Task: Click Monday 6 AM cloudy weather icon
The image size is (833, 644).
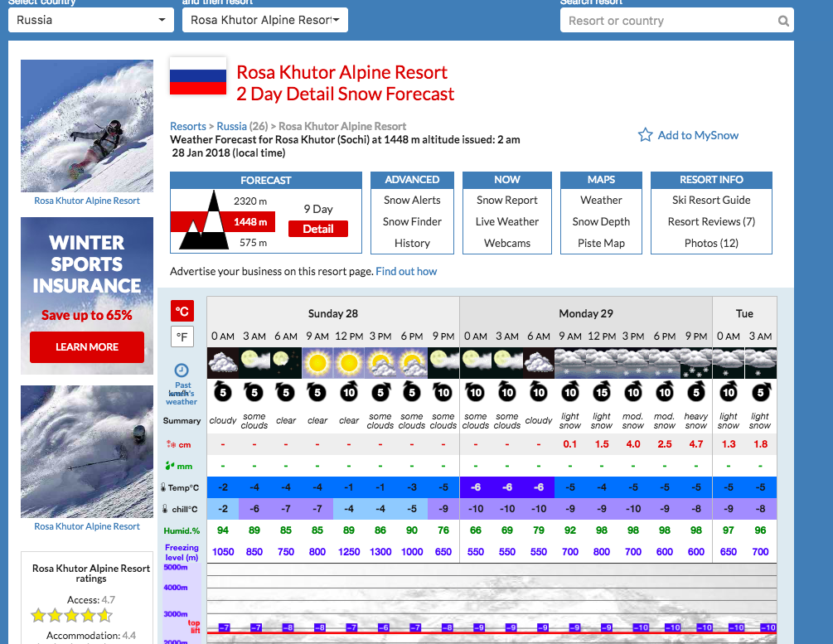Action: pos(539,363)
